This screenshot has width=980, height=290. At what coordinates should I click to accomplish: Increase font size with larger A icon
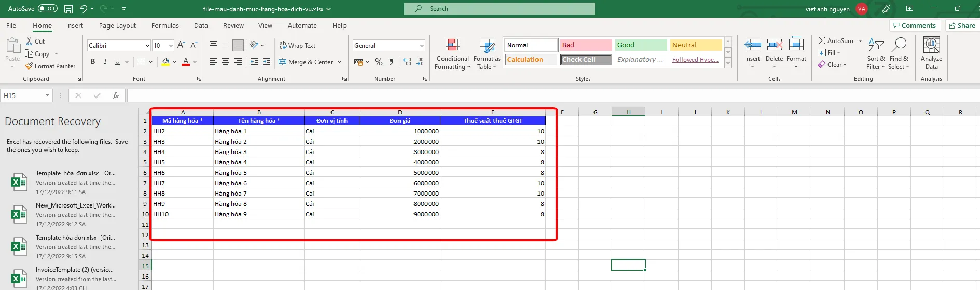point(181,45)
